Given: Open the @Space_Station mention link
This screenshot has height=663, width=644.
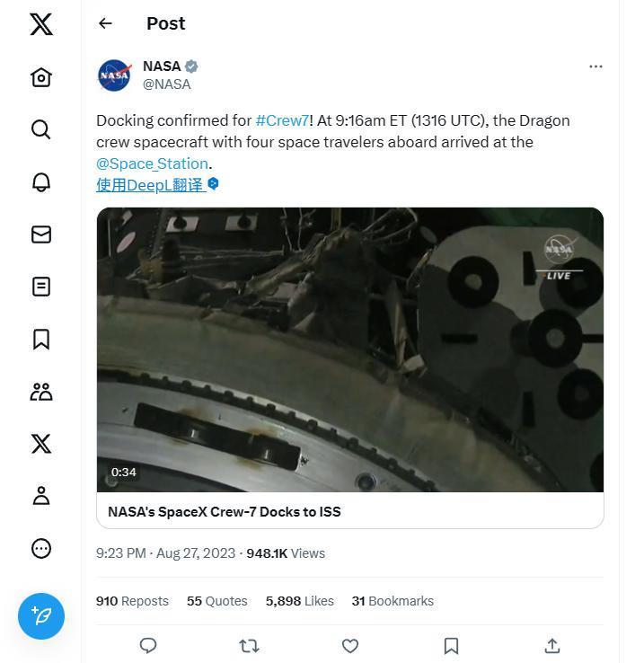Looking at the screenshot, I should [152, 164].
